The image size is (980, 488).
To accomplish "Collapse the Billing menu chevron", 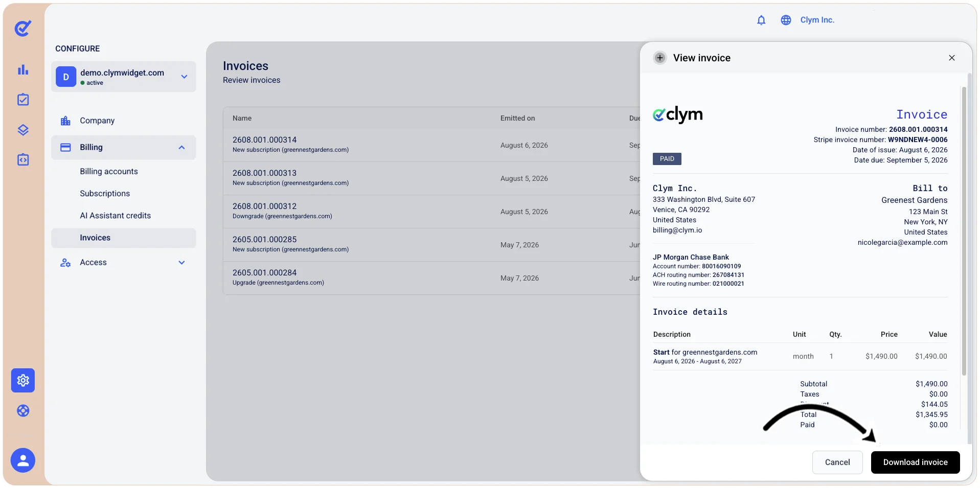I will tap(181, 148).
